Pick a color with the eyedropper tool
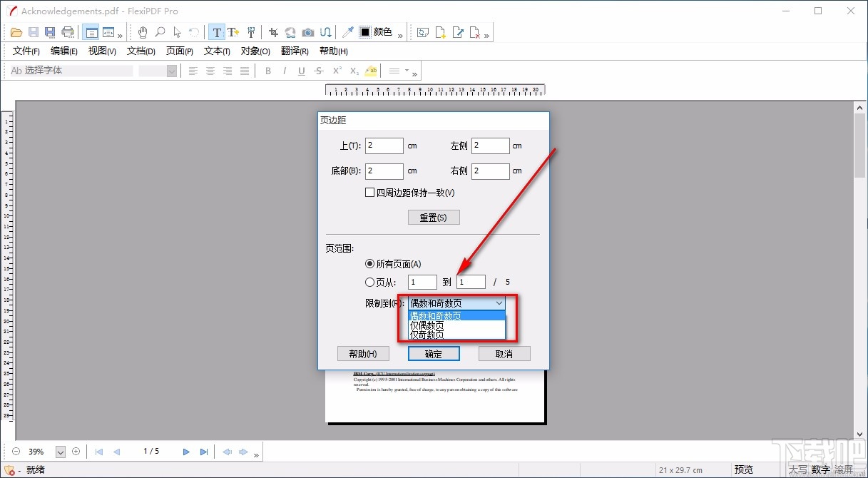This screenshot has height=478, width=868. (x=347, y=32)
